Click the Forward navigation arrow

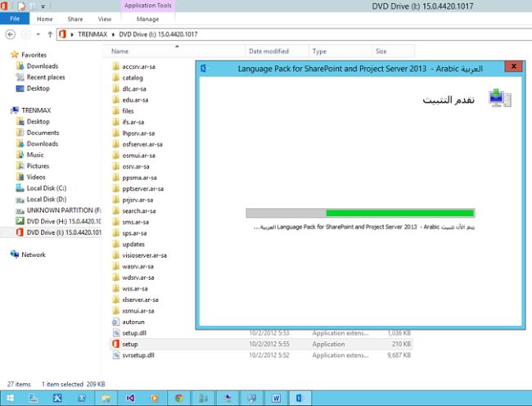coord(26,34)
